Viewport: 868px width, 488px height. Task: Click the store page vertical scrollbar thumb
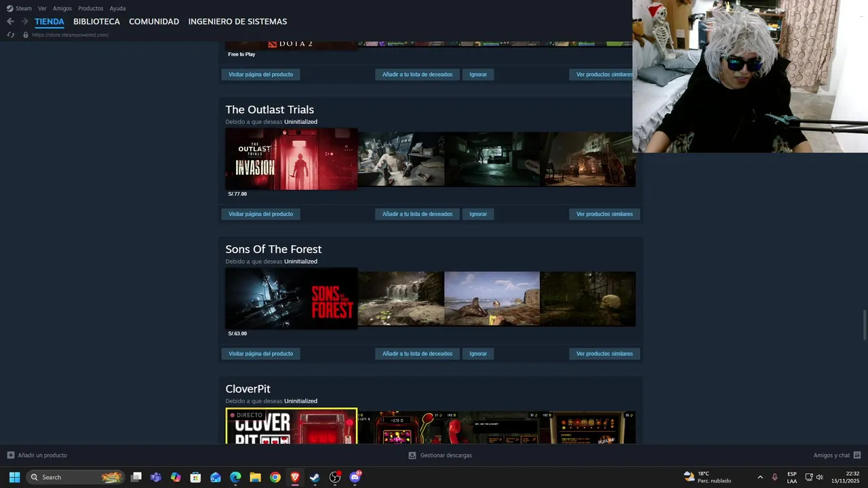864,326
